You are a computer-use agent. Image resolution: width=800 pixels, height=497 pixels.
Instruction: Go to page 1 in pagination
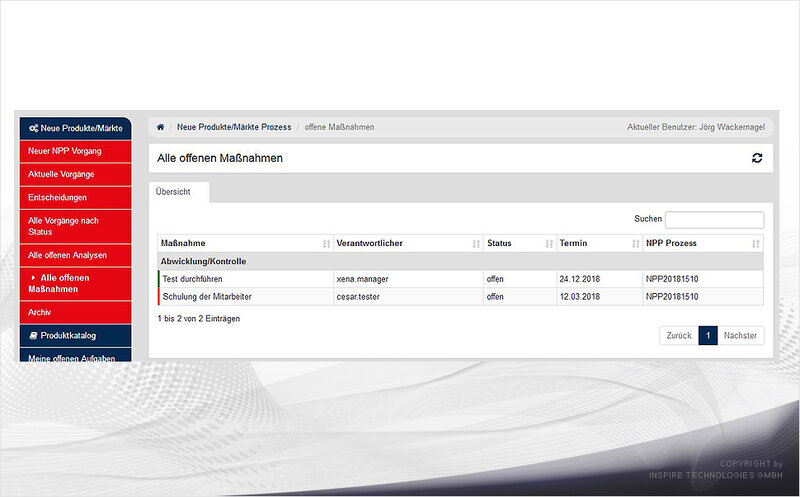click(708, 335)
